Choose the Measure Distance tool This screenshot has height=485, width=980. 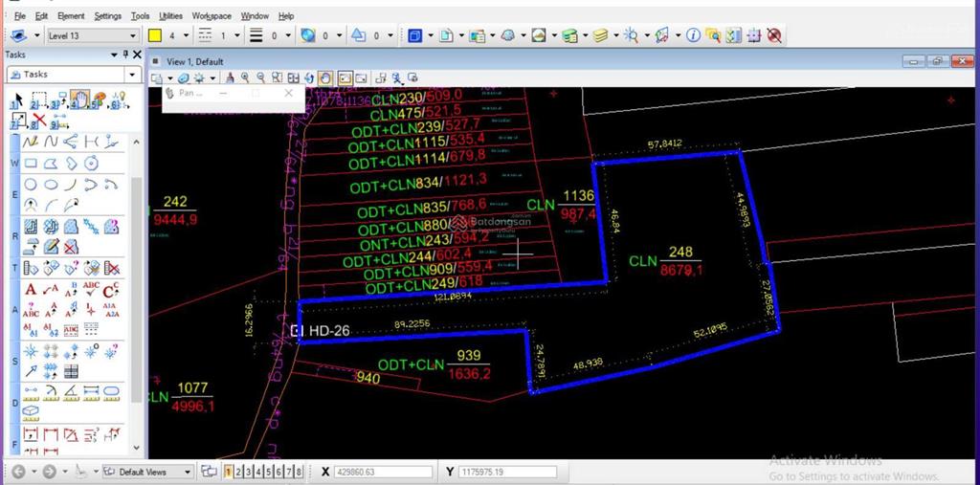[x=31, y=392]
